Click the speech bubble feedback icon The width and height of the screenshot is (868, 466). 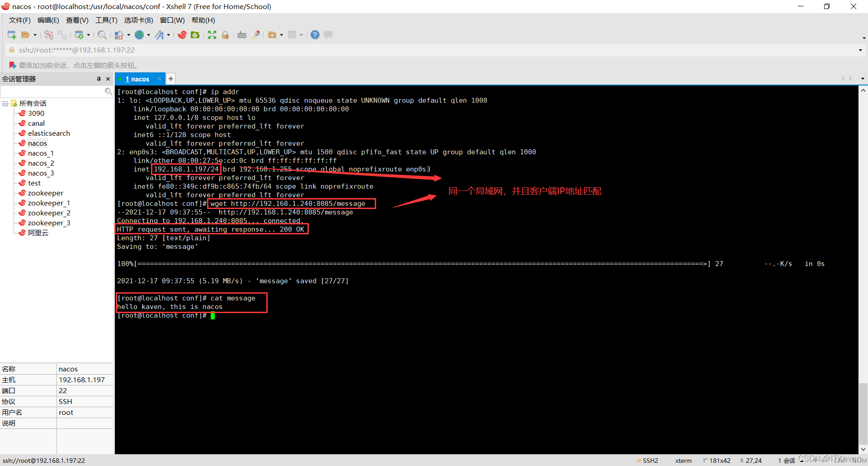tap(328, 35)
